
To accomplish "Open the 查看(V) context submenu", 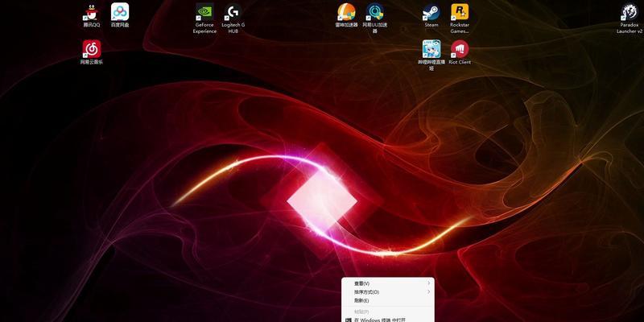I will (388, 283).
